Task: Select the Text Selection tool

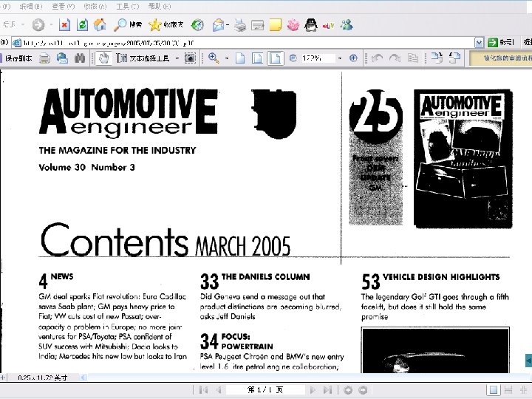Action: tap(143, 58)
